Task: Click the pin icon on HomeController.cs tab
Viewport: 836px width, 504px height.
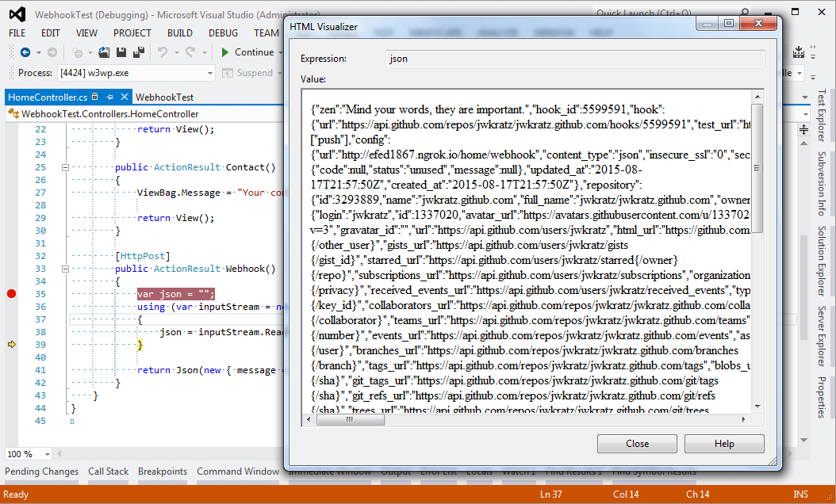Action: (x=110, y=99)
